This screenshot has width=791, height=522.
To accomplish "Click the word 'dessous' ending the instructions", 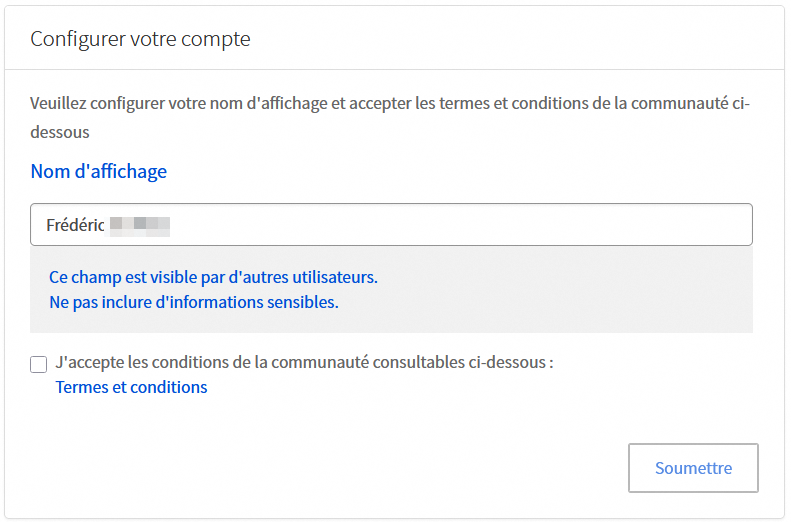I will tap(60, 131).
